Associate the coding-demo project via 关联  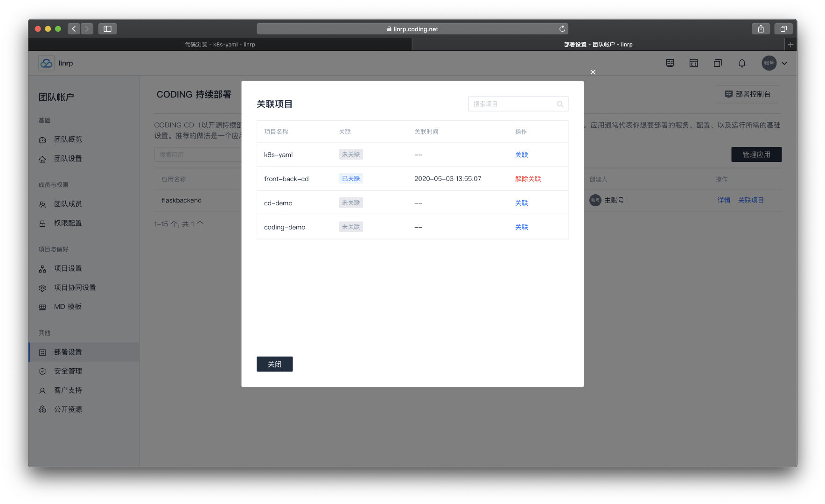[521, 227]
